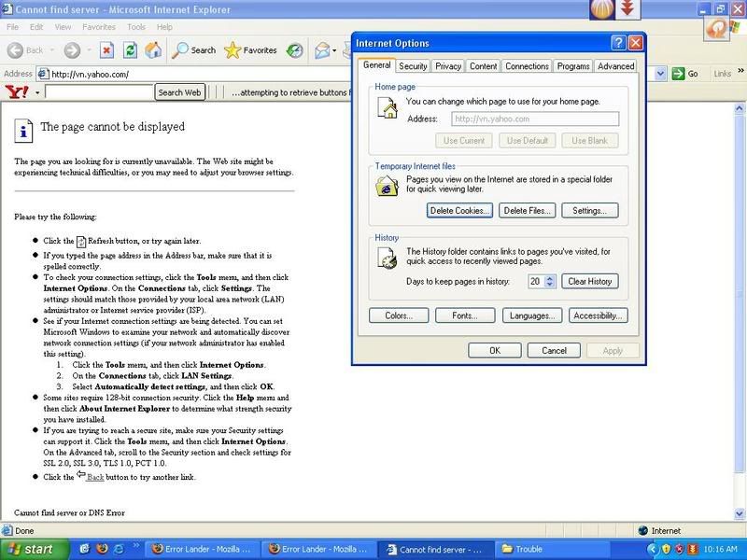Open the Fonts dialog button
Image resolution: width=747 pixels, height=560 pixels.
465,315
